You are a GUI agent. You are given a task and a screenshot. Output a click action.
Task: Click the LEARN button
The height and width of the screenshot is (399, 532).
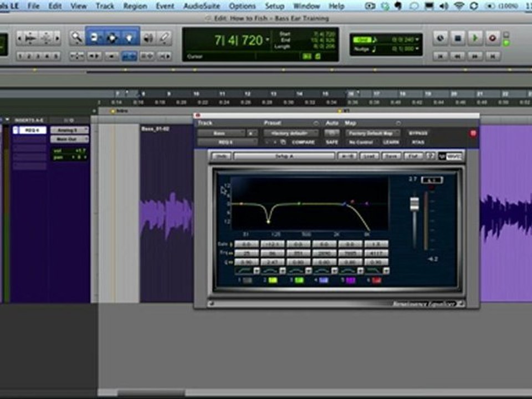tap(391, 142)
